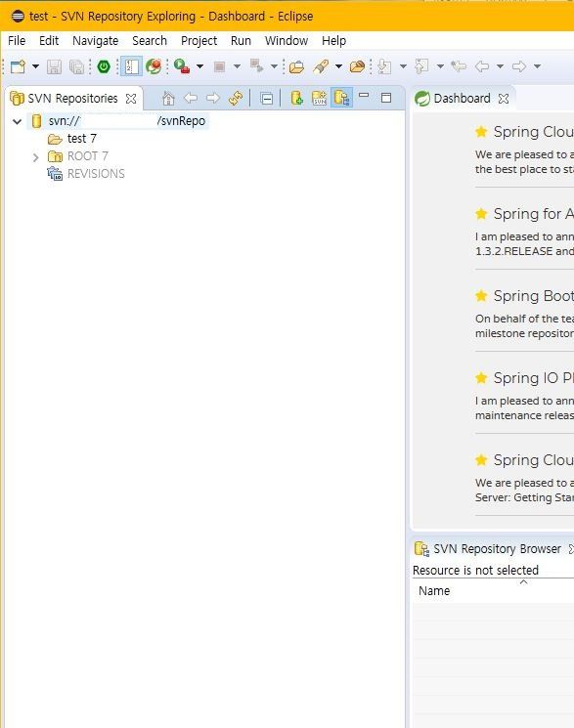Open dropdown beside the run launch icon

coord(199,66)
